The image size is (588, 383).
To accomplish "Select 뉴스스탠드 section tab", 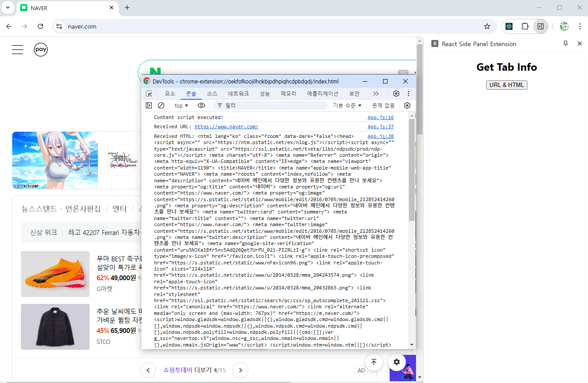I will pyautogui.click(x=39, y=209).
